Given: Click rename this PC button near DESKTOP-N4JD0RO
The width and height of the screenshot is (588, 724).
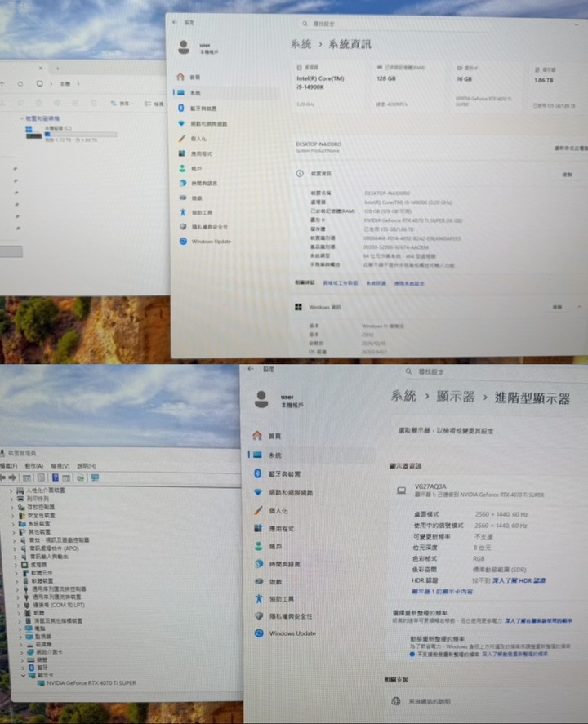Looking at the screenshot, I should (x=571, y=149).
